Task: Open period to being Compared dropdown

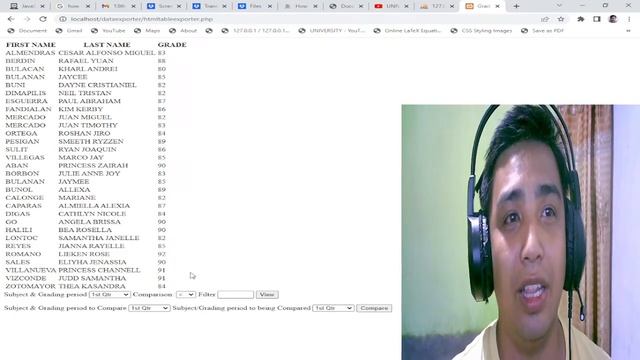Action: coord(333,308)
